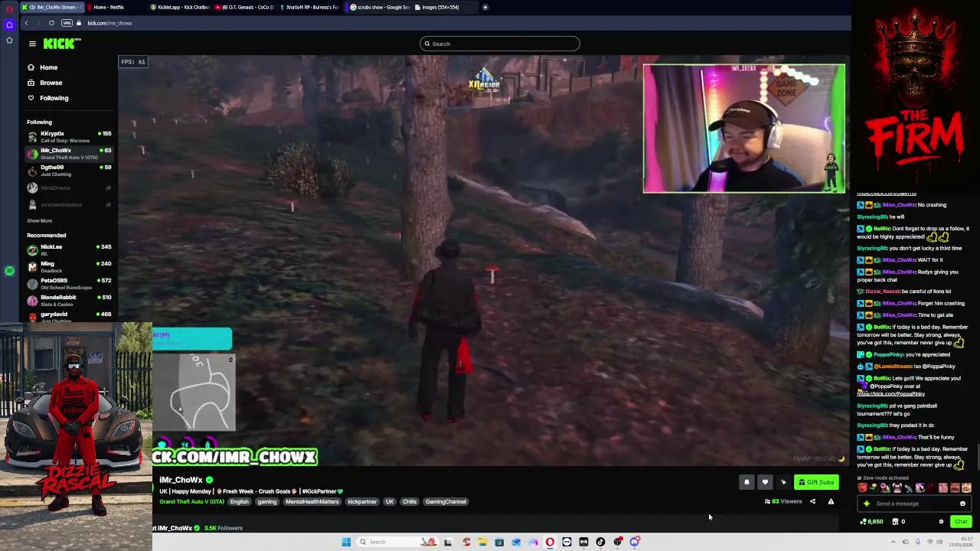Switch to O.T. Genasis CoCo tab

click(x=243, y=7)
